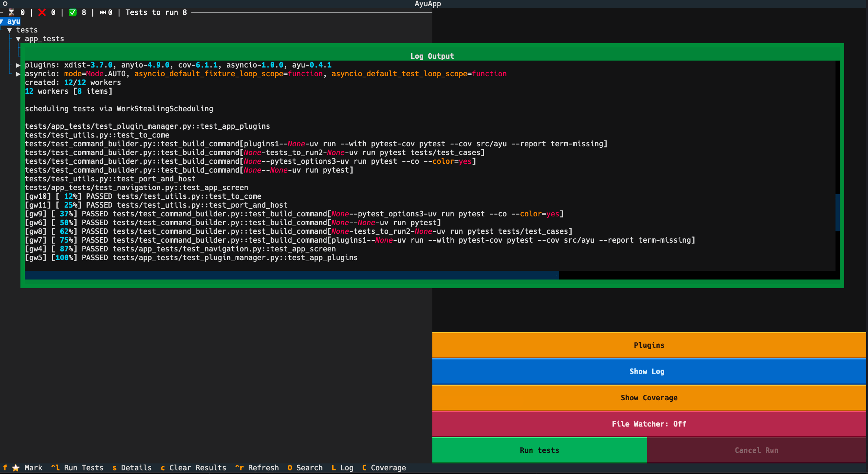868x474 pixels.
Task: Toggle the Show Coverage button
Action: point(649,398)
